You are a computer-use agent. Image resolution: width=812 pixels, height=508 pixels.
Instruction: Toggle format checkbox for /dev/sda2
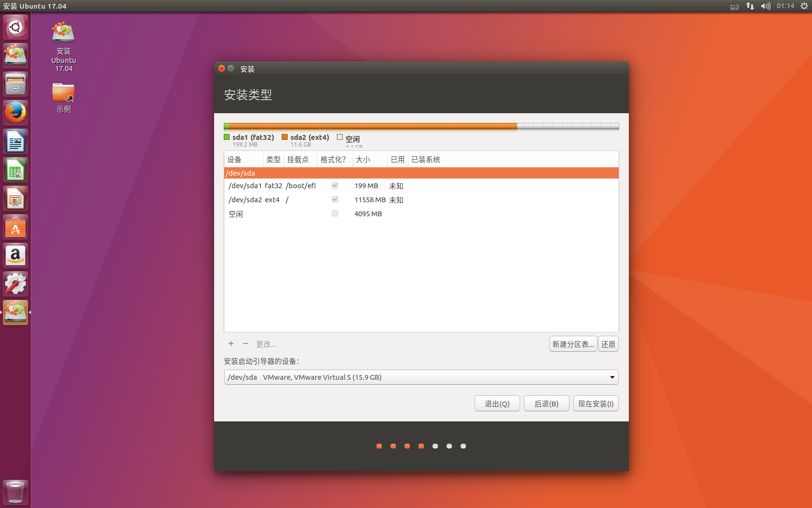[335, 199]
